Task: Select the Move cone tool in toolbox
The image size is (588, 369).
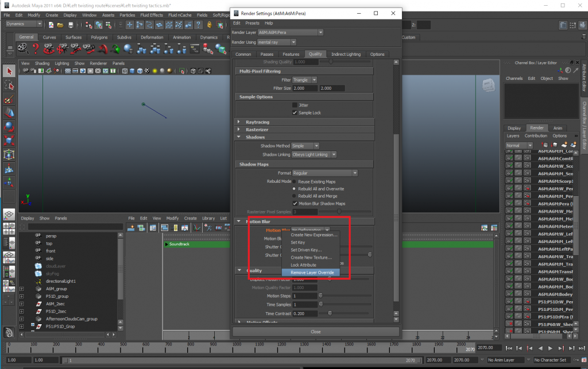Action: [9, 113]
